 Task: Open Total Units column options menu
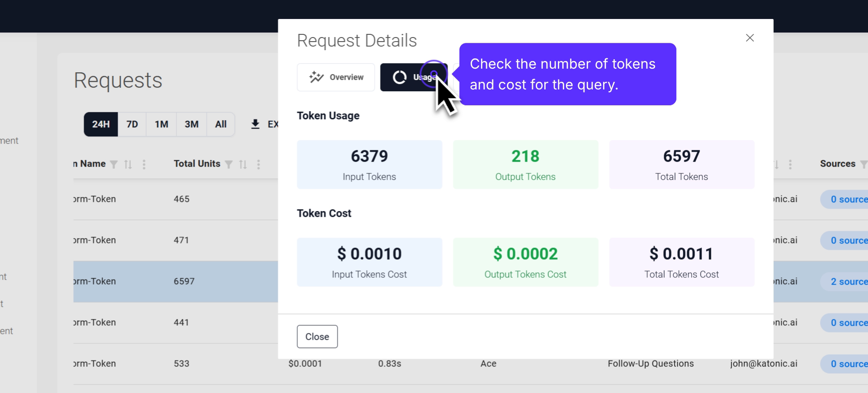coord(259,164)
